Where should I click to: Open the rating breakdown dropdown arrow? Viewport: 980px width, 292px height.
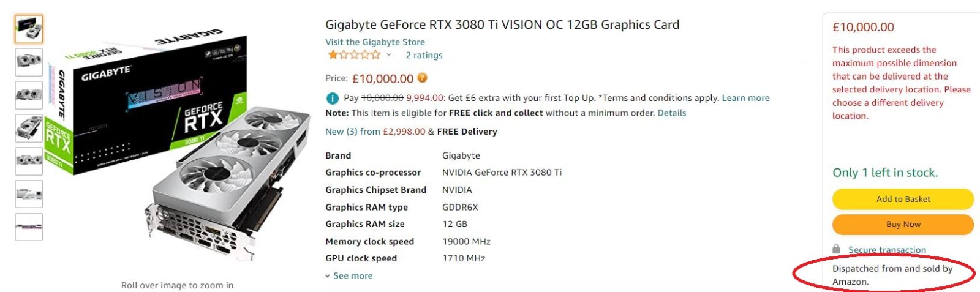(x=388, y=54)
